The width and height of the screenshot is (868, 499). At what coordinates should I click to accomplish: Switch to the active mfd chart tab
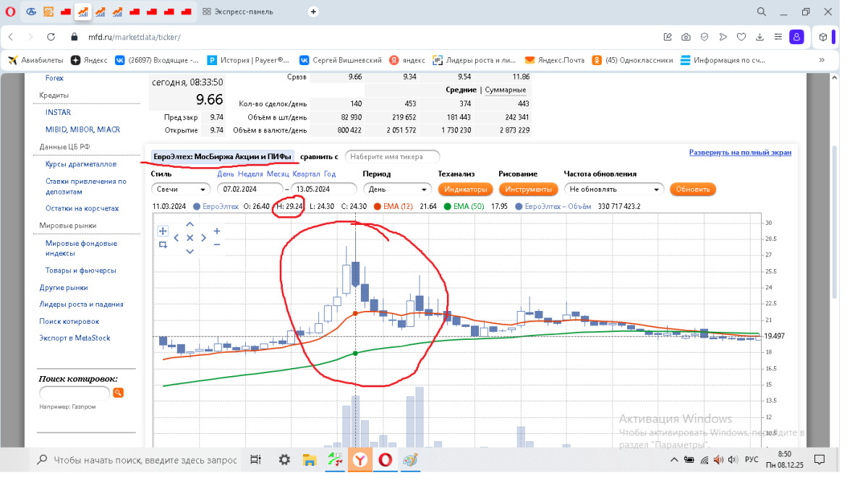point(83,12)
